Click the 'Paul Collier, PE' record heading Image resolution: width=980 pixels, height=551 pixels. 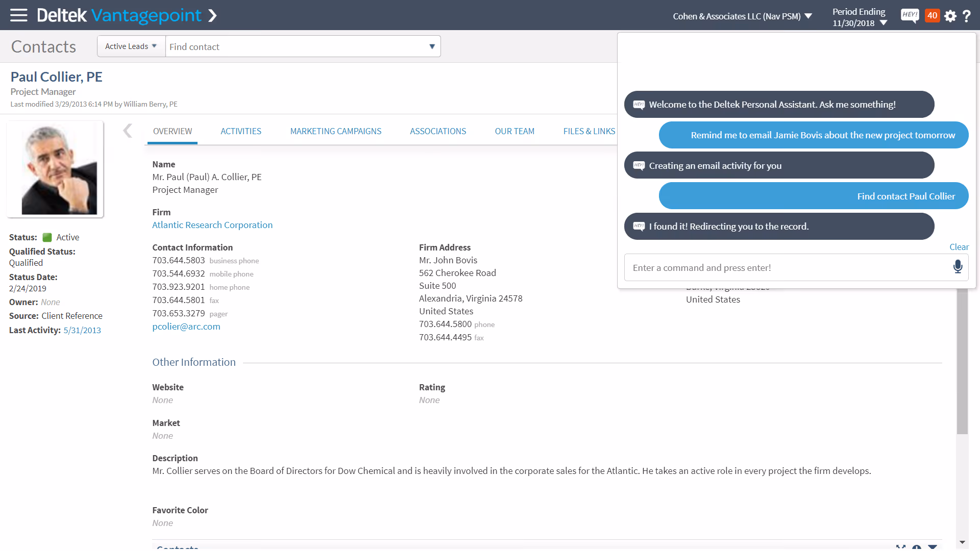point(57,77)
